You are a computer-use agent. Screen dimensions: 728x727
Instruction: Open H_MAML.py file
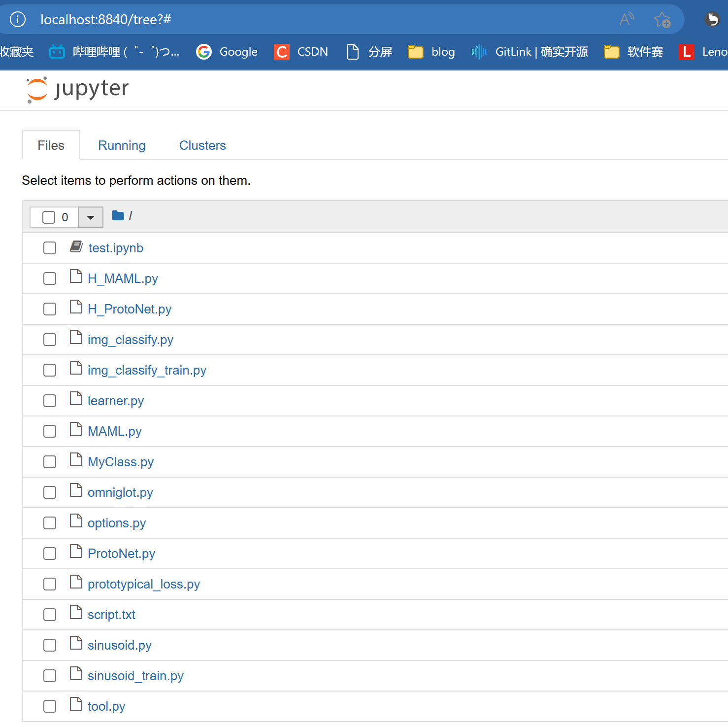point(123,278)
